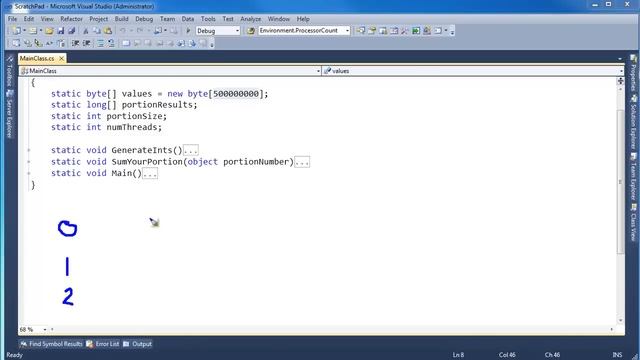The height and width of the screenshot is (360, 640).
Task: Click the Col 46 status bar entry
Action: 507,355
